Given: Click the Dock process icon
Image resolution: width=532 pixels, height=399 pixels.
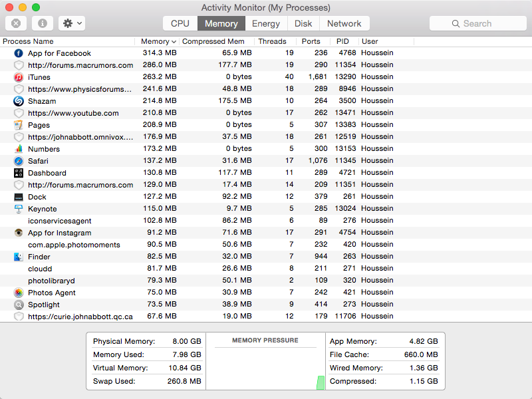Looking at the screenshot, I should (x=19, y=197).
